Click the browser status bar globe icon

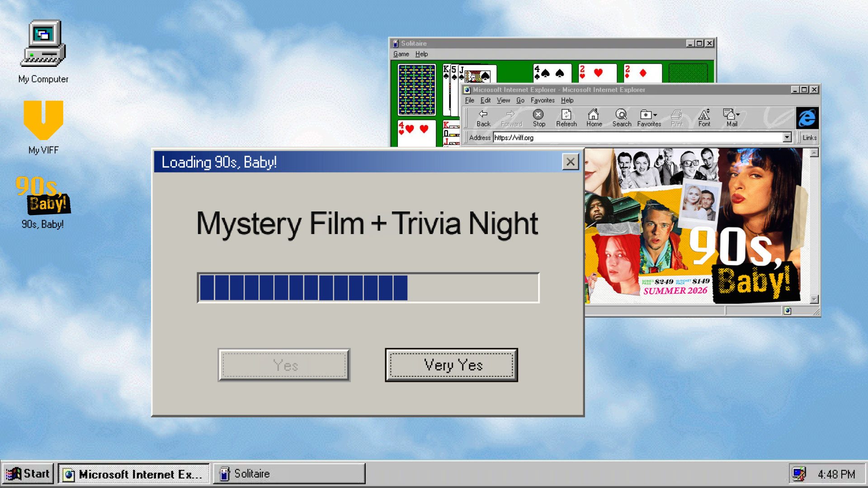pyautogui.click(x=788, y=311)
